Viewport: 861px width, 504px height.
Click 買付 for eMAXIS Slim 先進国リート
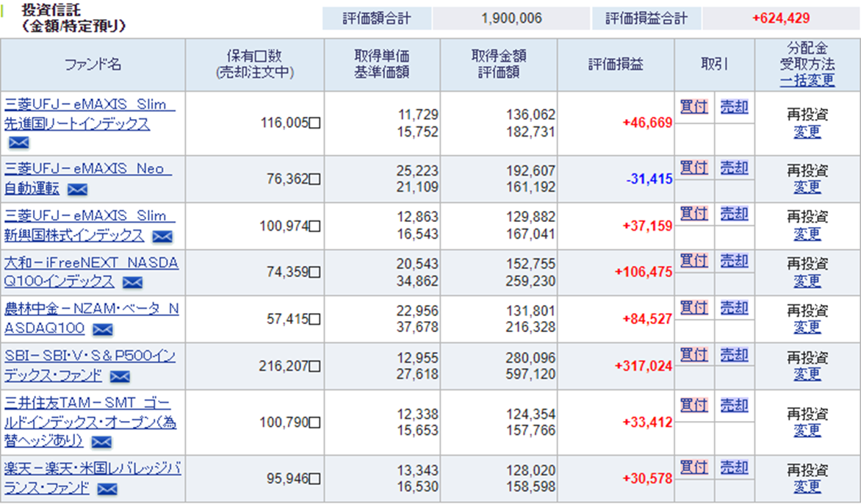694,107
